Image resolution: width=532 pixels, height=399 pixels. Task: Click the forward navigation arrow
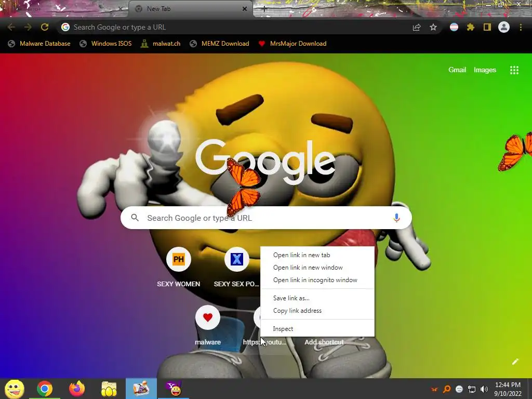tap(28, 27)
